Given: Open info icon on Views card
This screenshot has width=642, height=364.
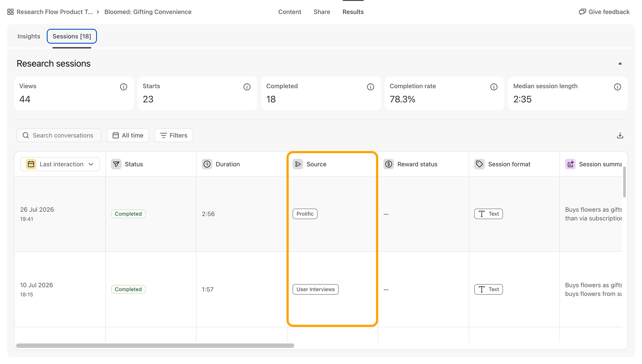Looking at the screenshot, I should [124, 87].
